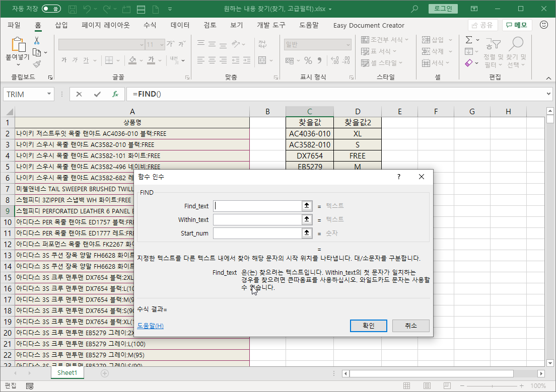Open 표 서식 dropdown
The image size is (556, 392).
(x=379, y=51)
